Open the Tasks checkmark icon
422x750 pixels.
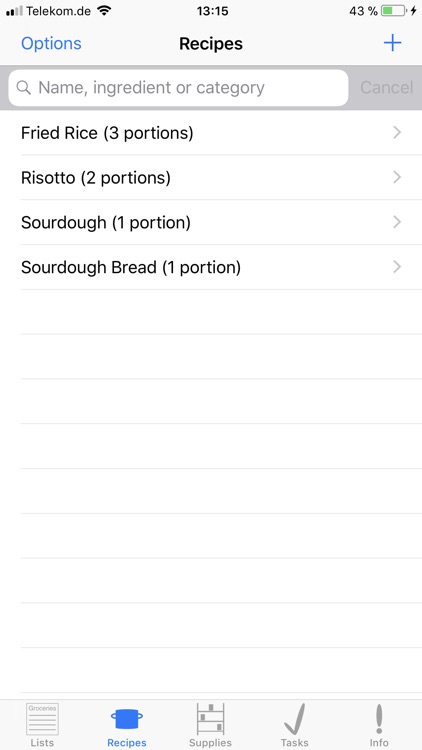pos(295,719)
